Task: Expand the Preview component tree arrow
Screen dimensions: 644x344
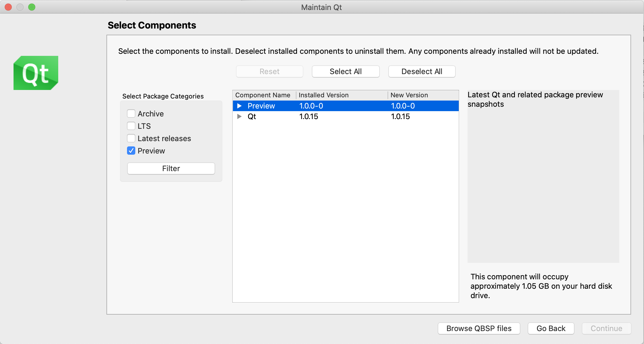Action: click(239, 106)
